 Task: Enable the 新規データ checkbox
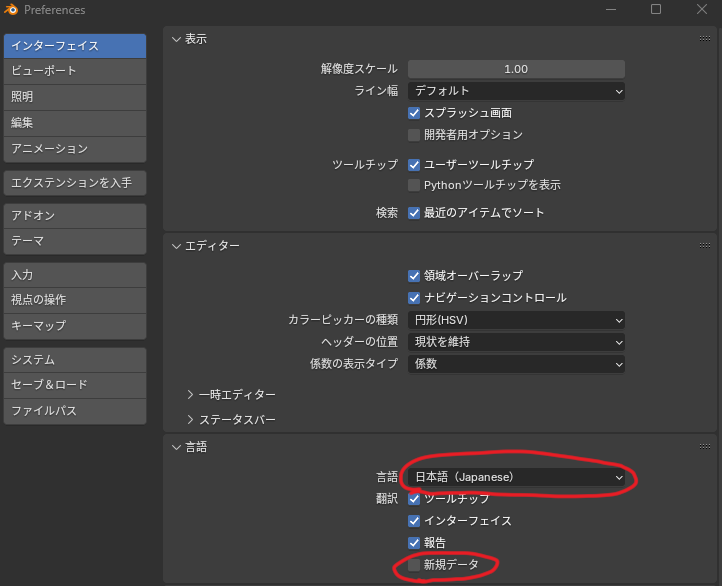tap(414, 565)
